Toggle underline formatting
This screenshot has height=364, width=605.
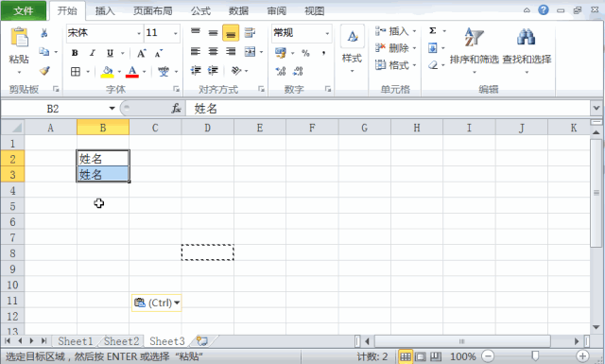[110, 53]
